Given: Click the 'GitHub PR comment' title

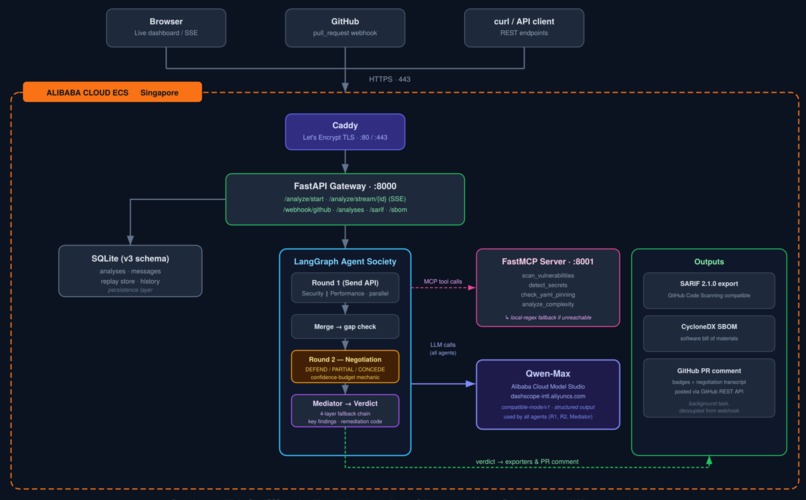Looking at the screenshot, I should point(709,371).
